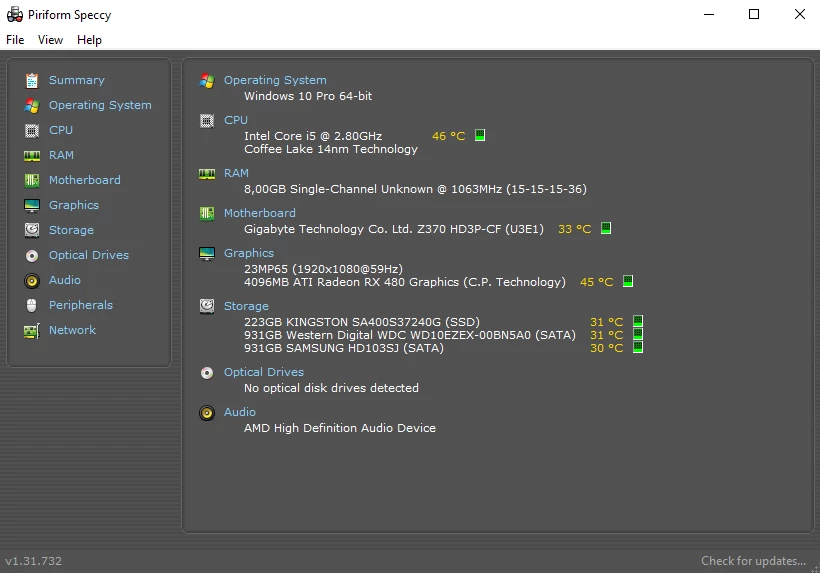Click AMD High Definition Audio Device text

[x=340, y=428]
